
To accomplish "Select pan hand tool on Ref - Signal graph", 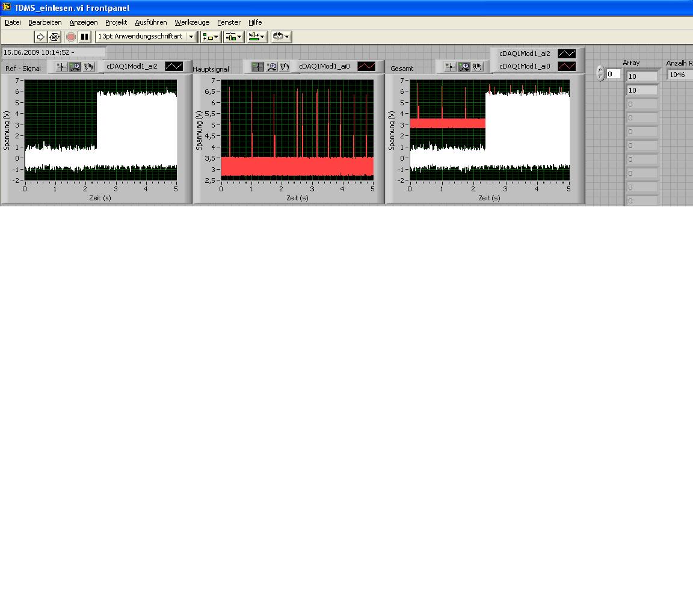I will [89, 67].
